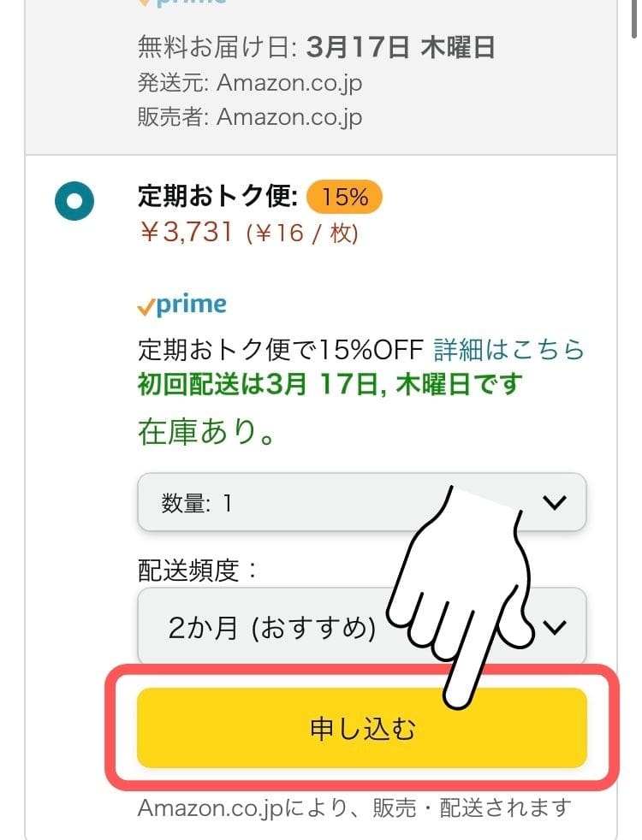Click the 定期おトク便 heading label
Viewport: 642px width, 840px height.
click(x=217, y=198)
